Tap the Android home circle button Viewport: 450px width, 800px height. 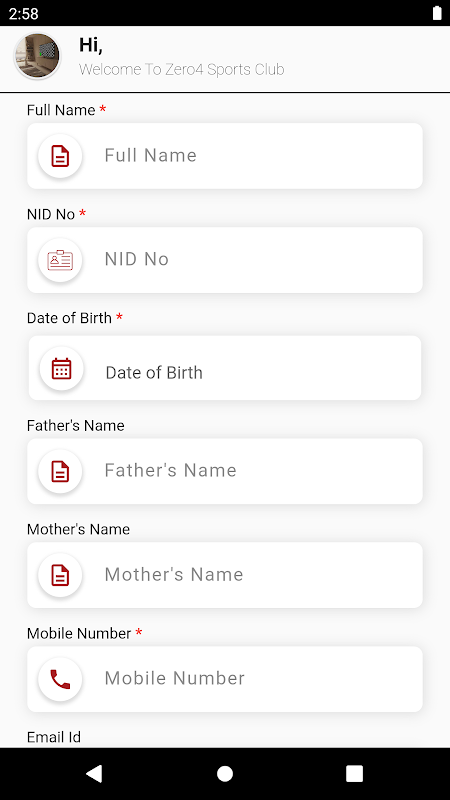tap(224, 773)
